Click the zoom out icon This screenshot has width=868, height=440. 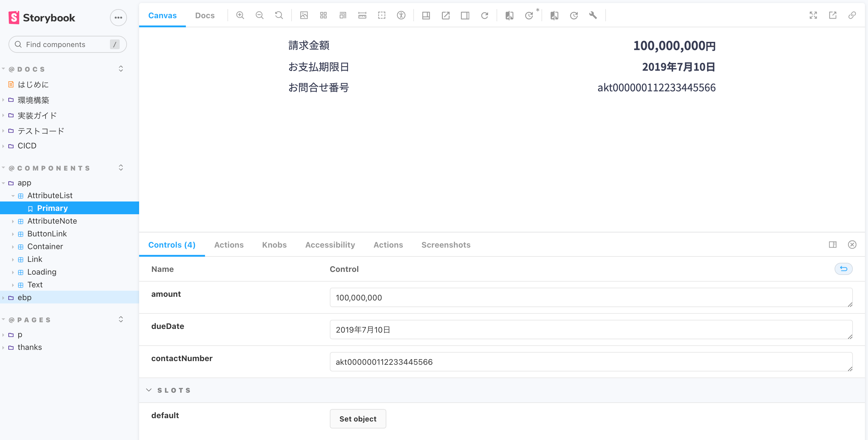259,15
